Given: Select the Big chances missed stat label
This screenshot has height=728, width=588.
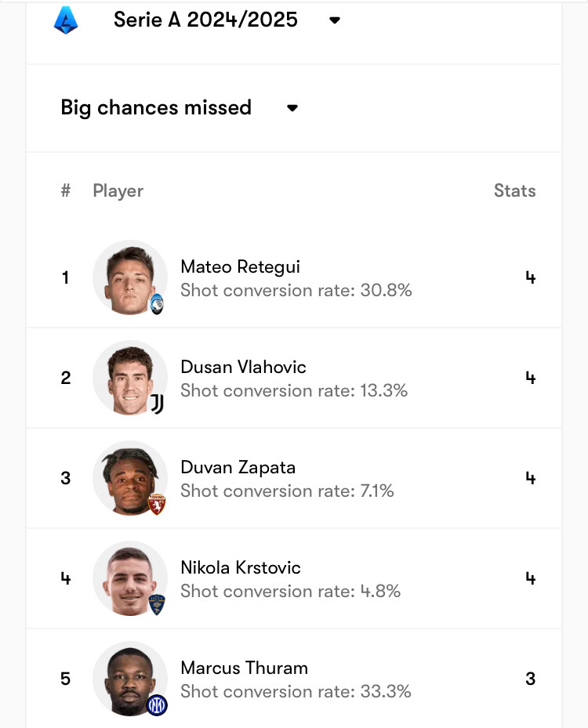Looking at the screenshot, I should [156, 107].
